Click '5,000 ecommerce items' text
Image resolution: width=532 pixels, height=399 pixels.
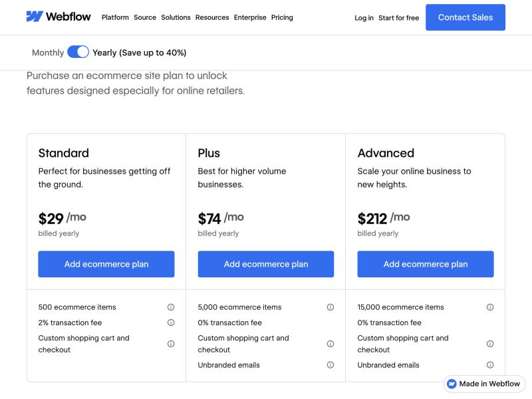point(239,307)
